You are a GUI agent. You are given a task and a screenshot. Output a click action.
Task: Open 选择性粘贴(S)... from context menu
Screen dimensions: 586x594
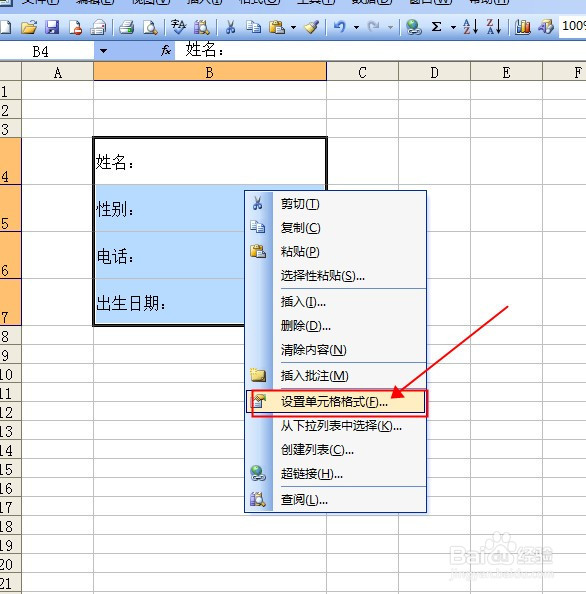[x=336, y=275]
